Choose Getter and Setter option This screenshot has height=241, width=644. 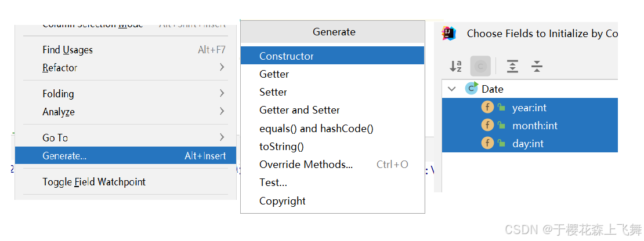point(299,110)
